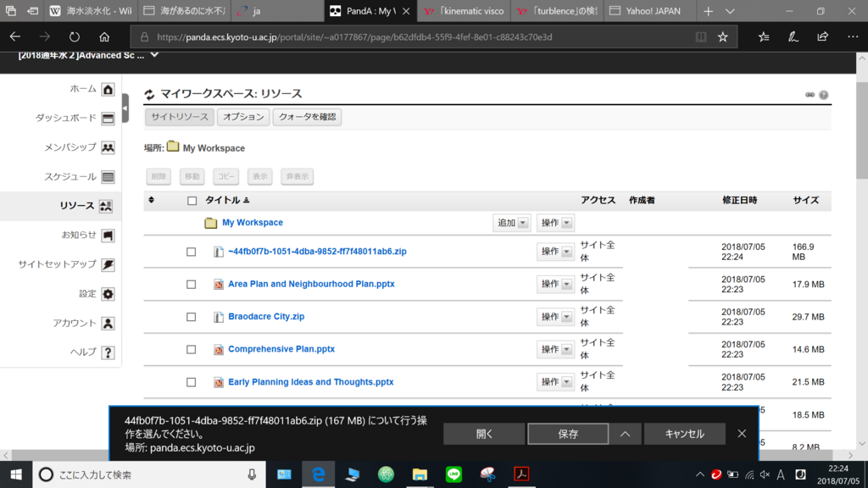Viewport: 868px width, 488px height.
Task: Open the 操作 dropdown for Area Plan file
Action: [555, 284]
